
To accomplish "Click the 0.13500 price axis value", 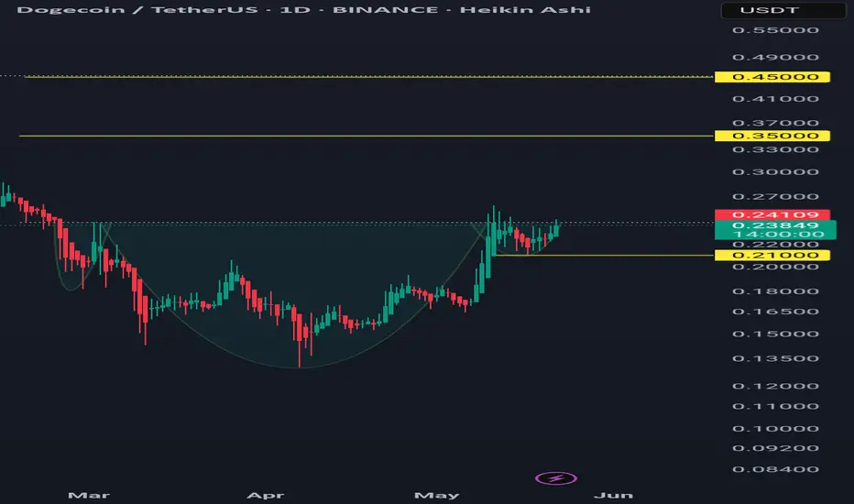I will (775, 358).
